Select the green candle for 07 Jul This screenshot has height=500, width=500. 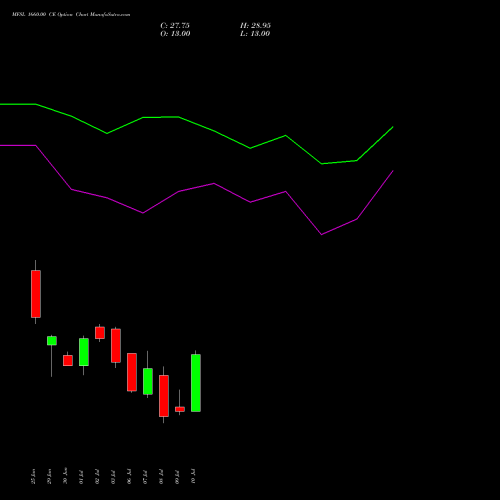[x=148, y=381]
